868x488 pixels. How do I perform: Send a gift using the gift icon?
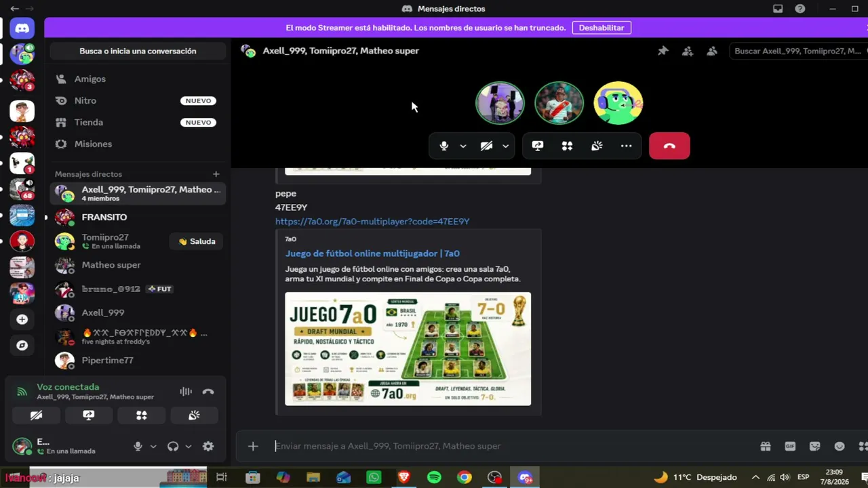[x=766, y=446]
